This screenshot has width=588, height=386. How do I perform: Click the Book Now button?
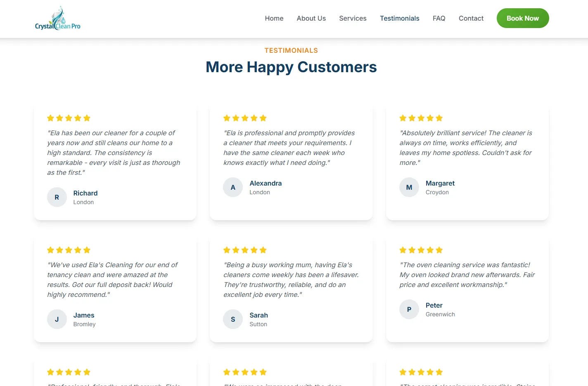click(522, 18)
